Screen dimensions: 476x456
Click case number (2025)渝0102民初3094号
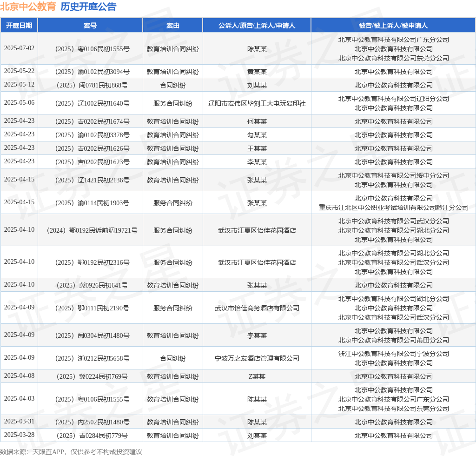(93, 72)
